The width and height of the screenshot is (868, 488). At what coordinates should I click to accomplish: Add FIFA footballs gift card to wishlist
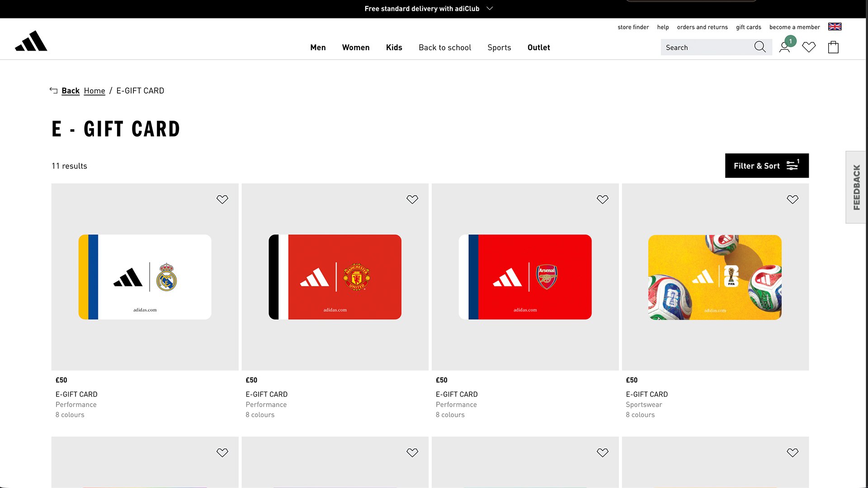pos(793,199)
